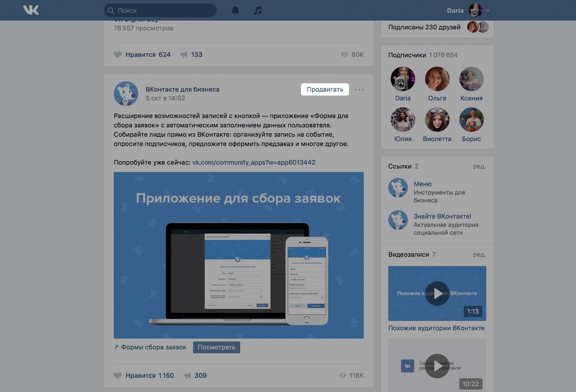Viewport: 576px width, 392px height.
Task: Share the post with 309 reposts
Action: point(195,375)
